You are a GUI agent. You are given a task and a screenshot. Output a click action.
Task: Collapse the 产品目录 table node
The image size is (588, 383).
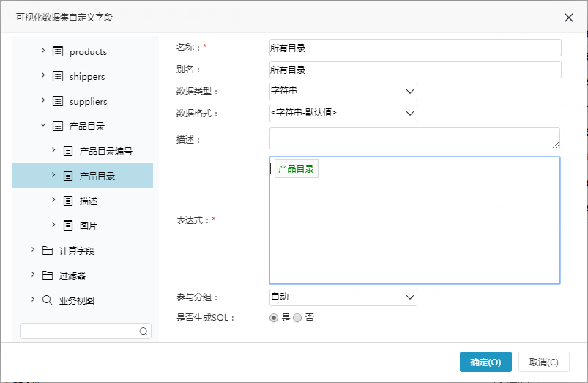[43, 125]
